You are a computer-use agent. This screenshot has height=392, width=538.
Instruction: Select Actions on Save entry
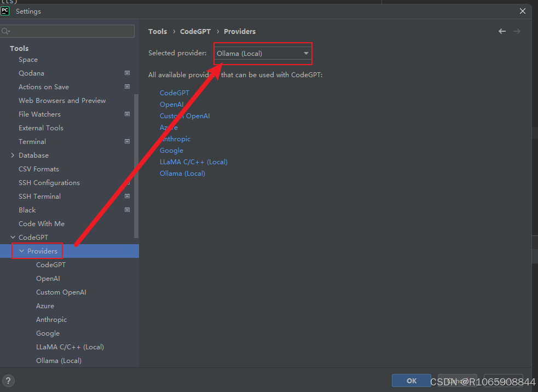point(44,87)
